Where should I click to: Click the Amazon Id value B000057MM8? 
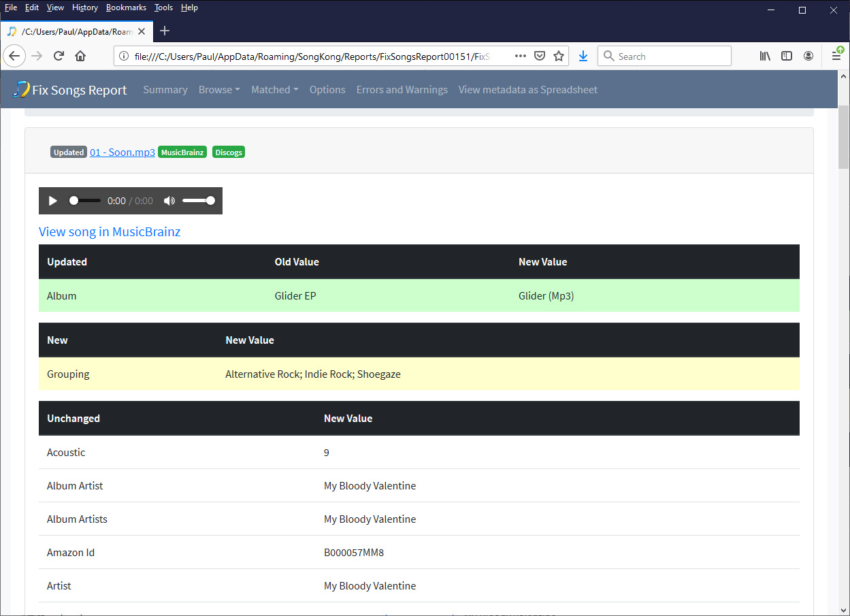354,553
